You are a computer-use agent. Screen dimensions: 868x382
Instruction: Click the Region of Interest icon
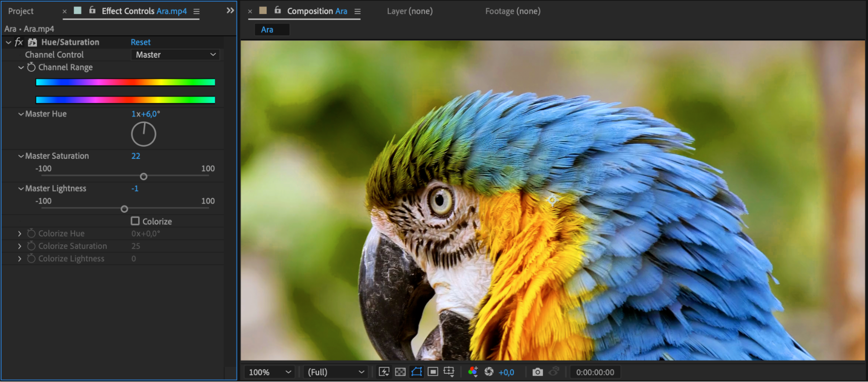coord(433,372)
